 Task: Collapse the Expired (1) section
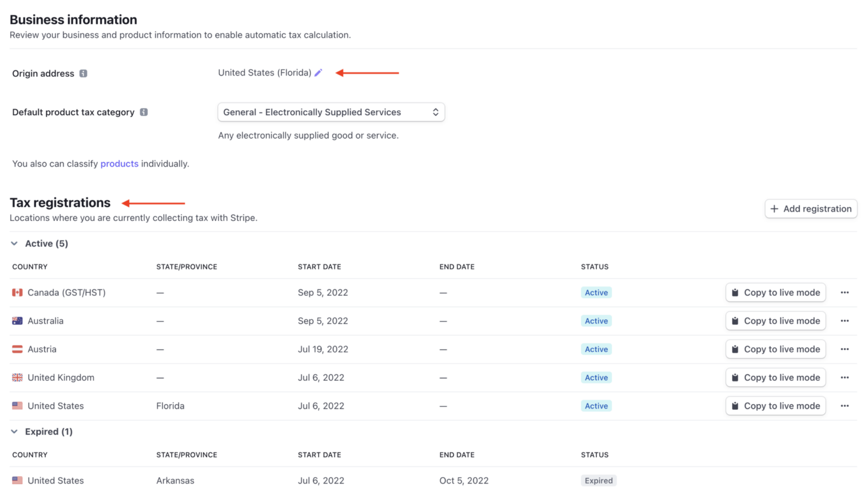(14, 431)
